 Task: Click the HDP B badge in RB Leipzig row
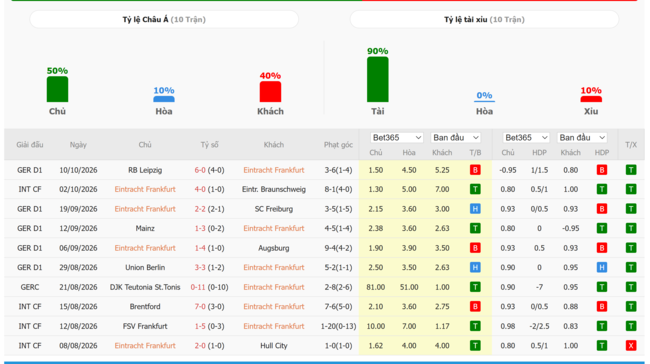pos(602,170)
